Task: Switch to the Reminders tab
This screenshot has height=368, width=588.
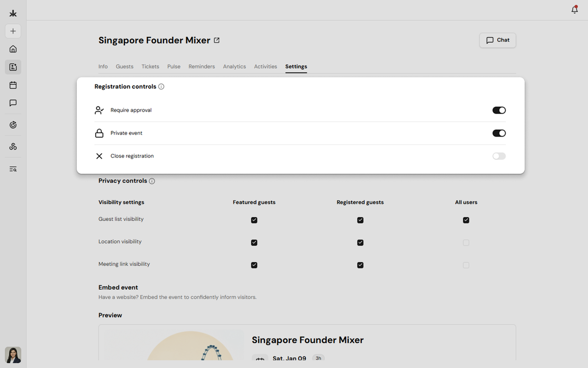Action: (202, 67)
